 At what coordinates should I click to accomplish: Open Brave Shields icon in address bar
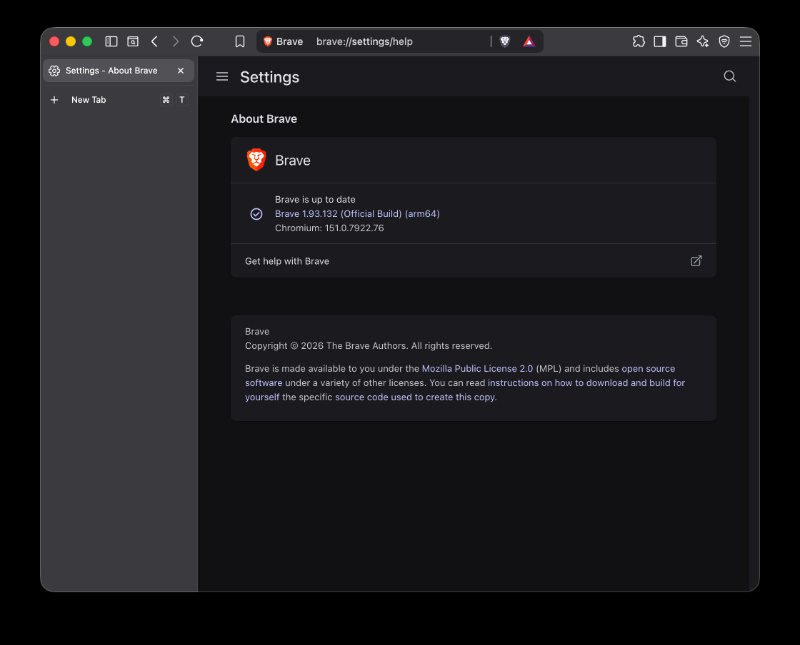point(505,41)
